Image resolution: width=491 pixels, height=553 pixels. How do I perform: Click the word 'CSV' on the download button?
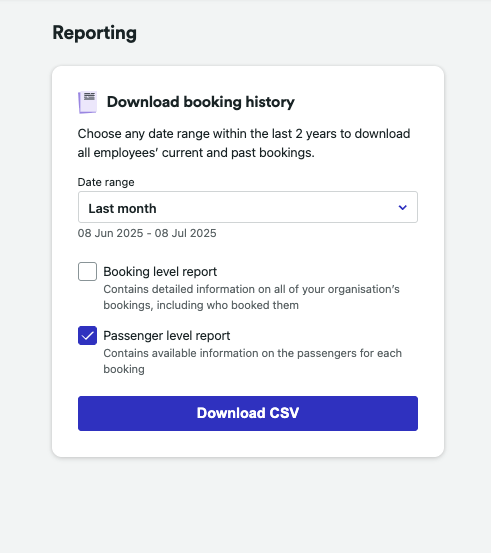[284, 413]
